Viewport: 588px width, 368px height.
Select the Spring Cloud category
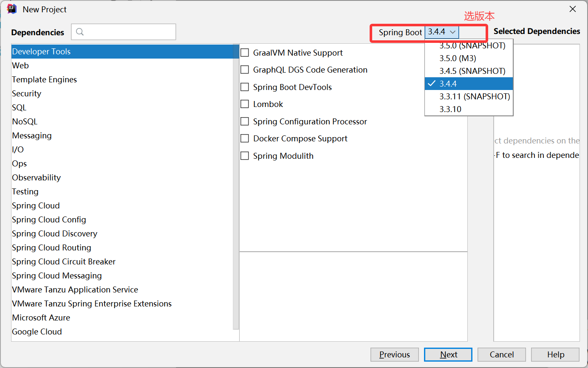pos(122,205)
